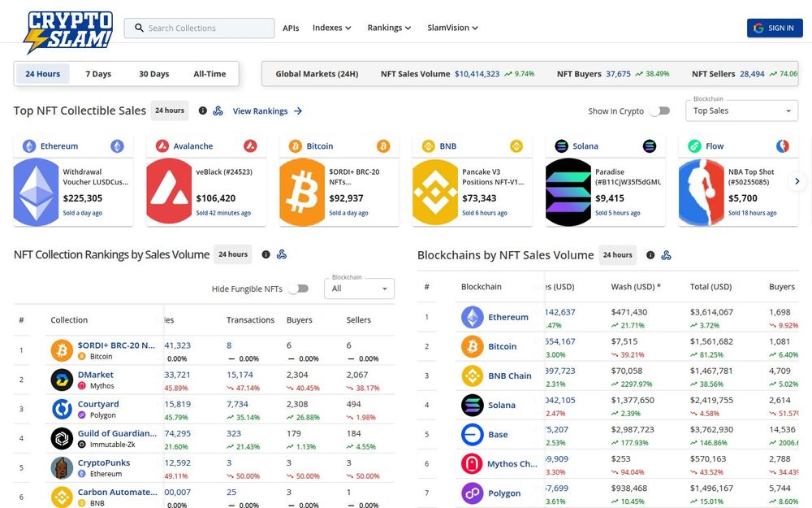The height and width of the screenshot is (508, 812).
Task: Click the Base icon in blockchains table
Action: coord(473,434)
